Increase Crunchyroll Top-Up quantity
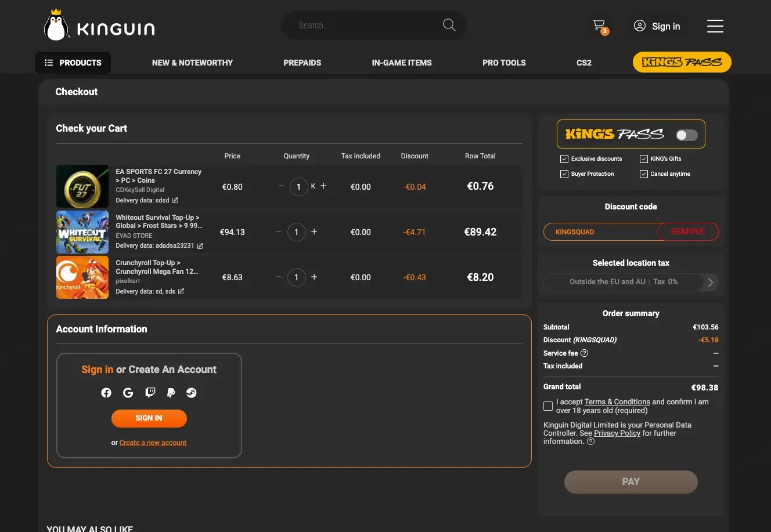Screen dimensions: 771x532 tap(314, 277)
